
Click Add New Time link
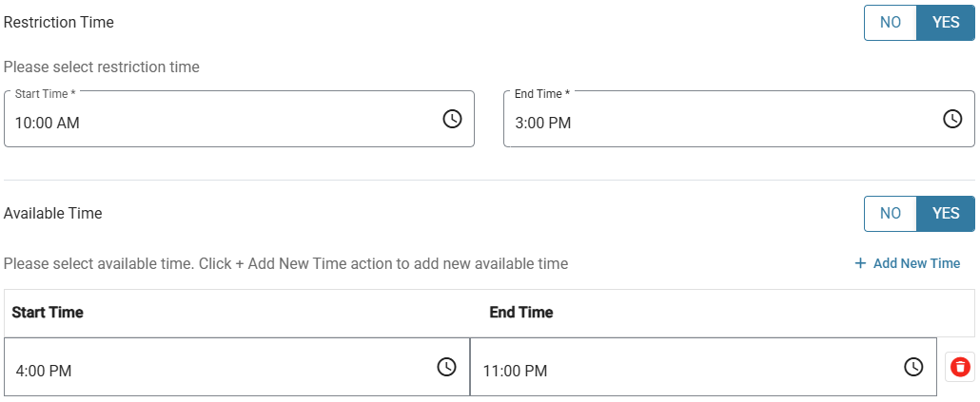tap(907, 263)
